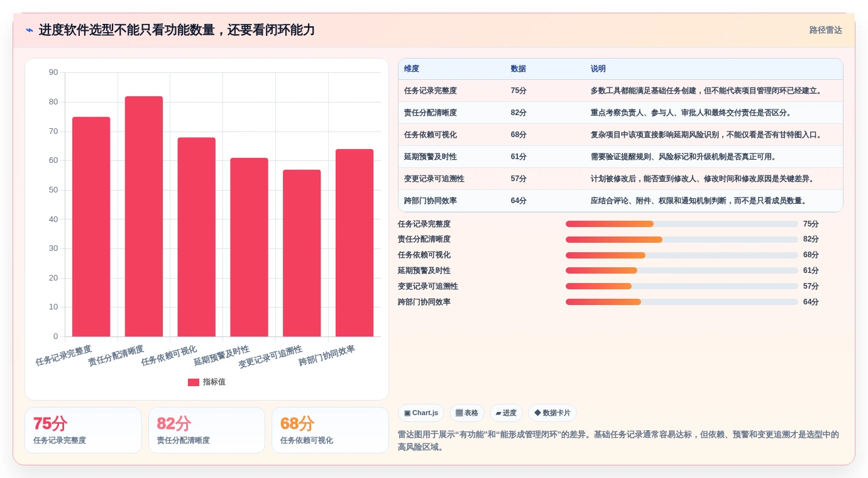Image resolution: width=868 pixels, height=478 pixels.
Task: Click the Chart.js tag chip
Action: tap(421, 413)
